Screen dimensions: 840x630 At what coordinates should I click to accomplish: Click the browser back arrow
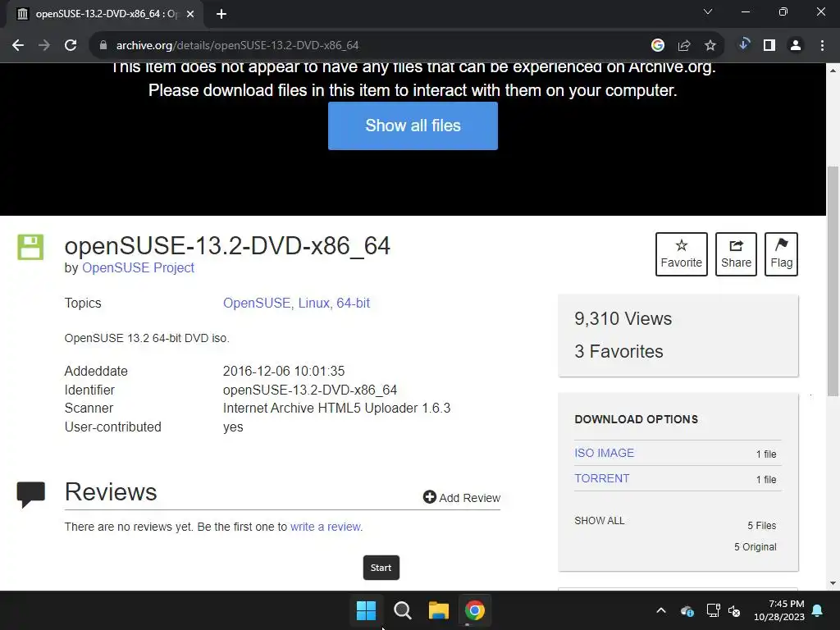tap(18, 46)
